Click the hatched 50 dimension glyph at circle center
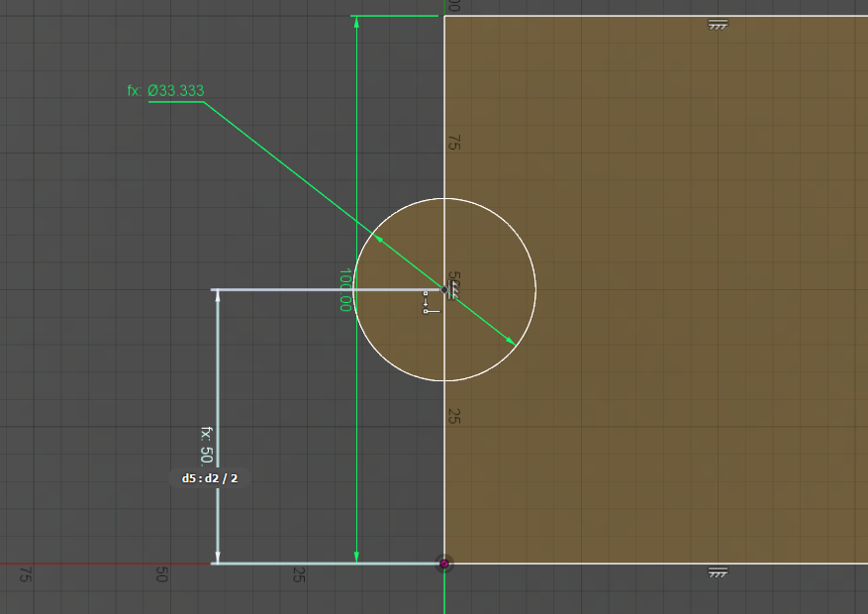The image size is (868, 614). point(451,290)
